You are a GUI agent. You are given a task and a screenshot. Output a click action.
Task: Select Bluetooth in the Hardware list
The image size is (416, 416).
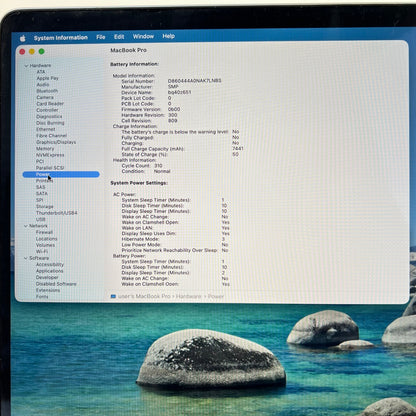point(47,91)
